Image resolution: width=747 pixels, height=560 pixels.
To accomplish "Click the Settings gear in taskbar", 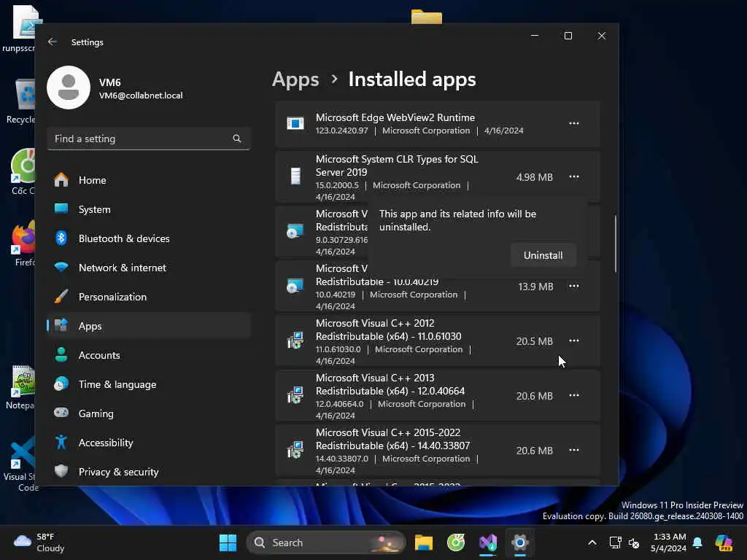I will [x=519, y=542].
